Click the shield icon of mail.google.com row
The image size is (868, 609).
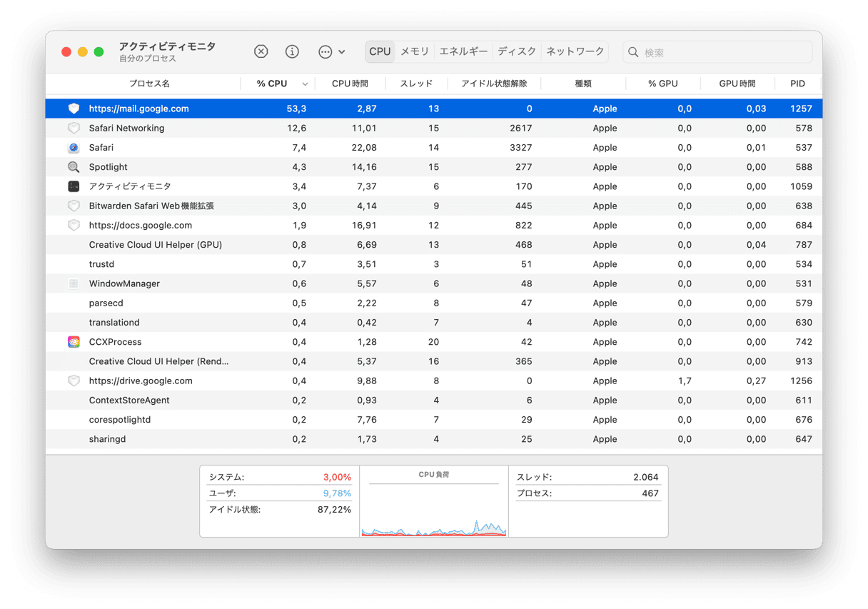point(74,109)
